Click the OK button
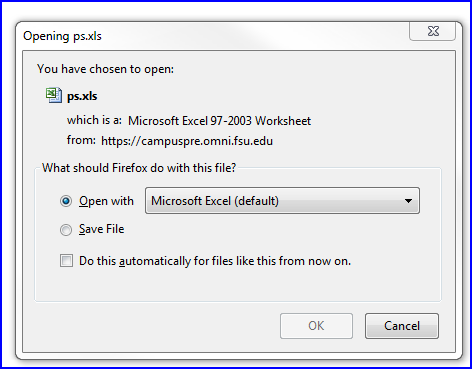Image resolution: width=472 pixels, height=369 pixels. [x=316, y=326]
